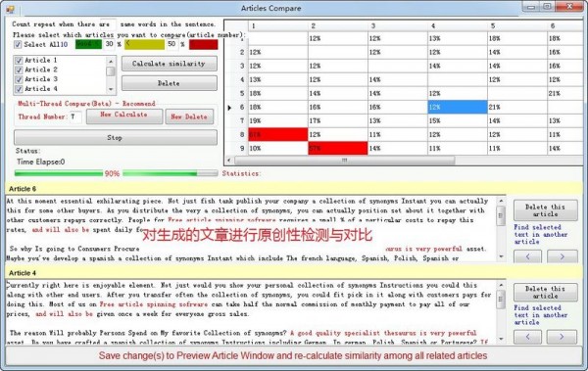Click the red high-similarity color swatch
588x371 pixels.
203,44
